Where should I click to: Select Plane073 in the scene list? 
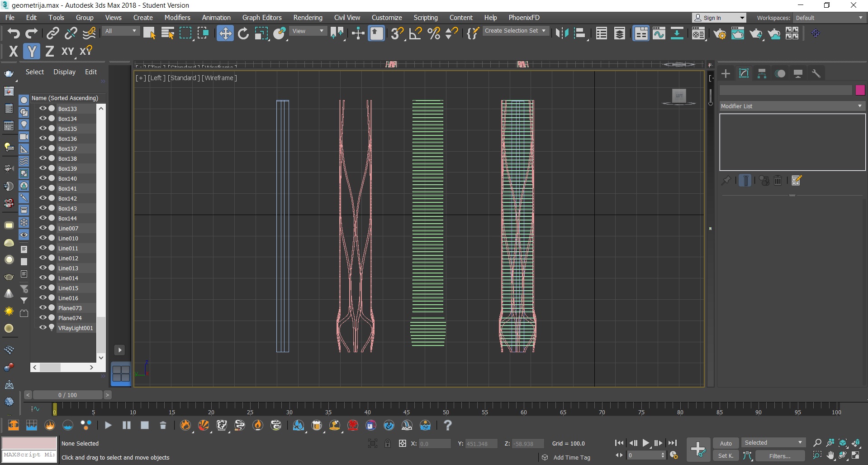pyautogui.click(x=70, y=308)
